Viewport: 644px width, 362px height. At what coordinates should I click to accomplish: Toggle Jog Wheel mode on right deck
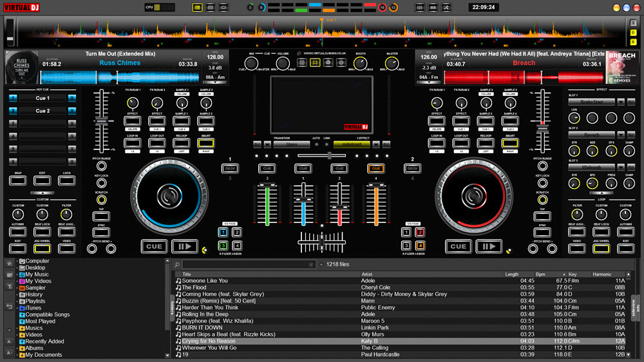click(601, 249)
